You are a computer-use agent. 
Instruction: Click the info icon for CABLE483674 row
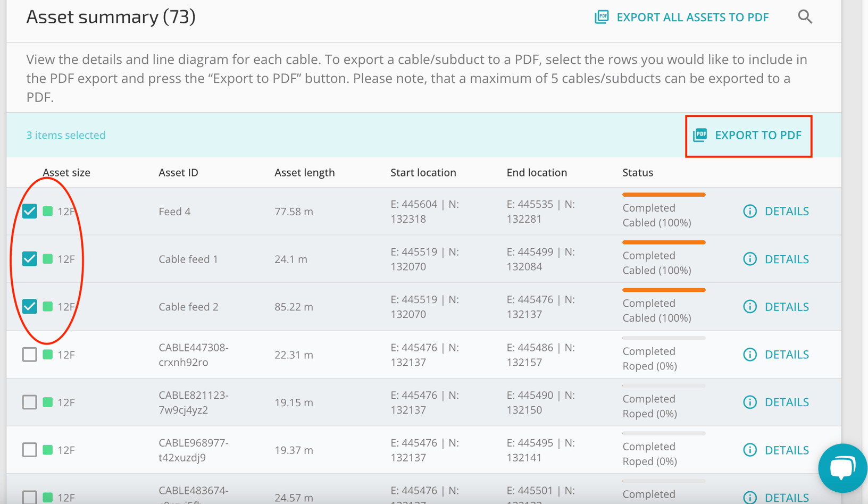[x=750, y=498]
